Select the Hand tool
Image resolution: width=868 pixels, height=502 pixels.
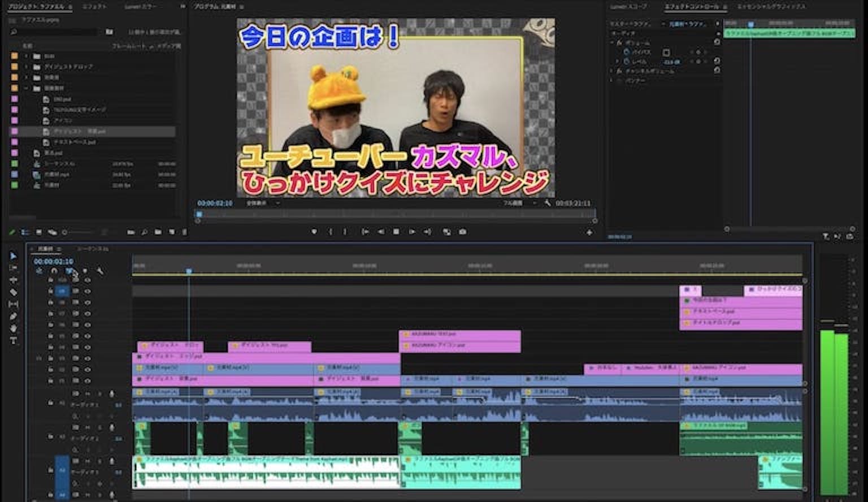(13, 328)
